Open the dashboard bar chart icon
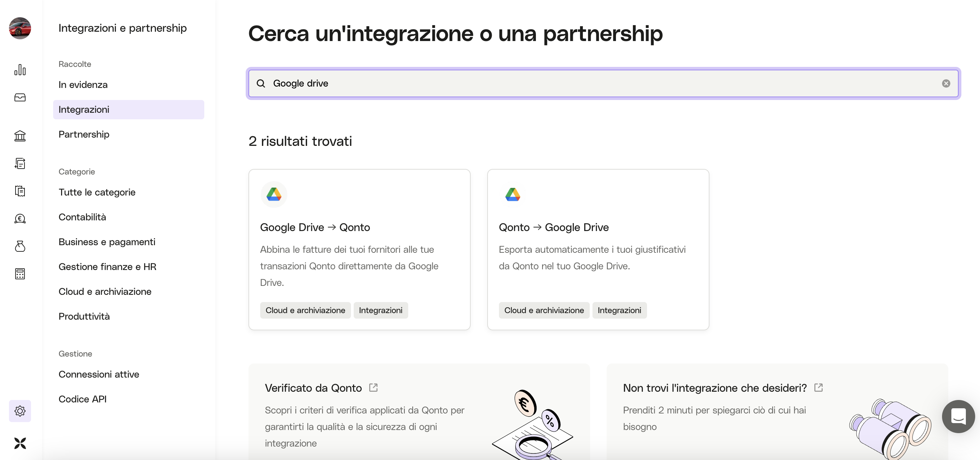The image size is (980, 460). pos(20,70)
